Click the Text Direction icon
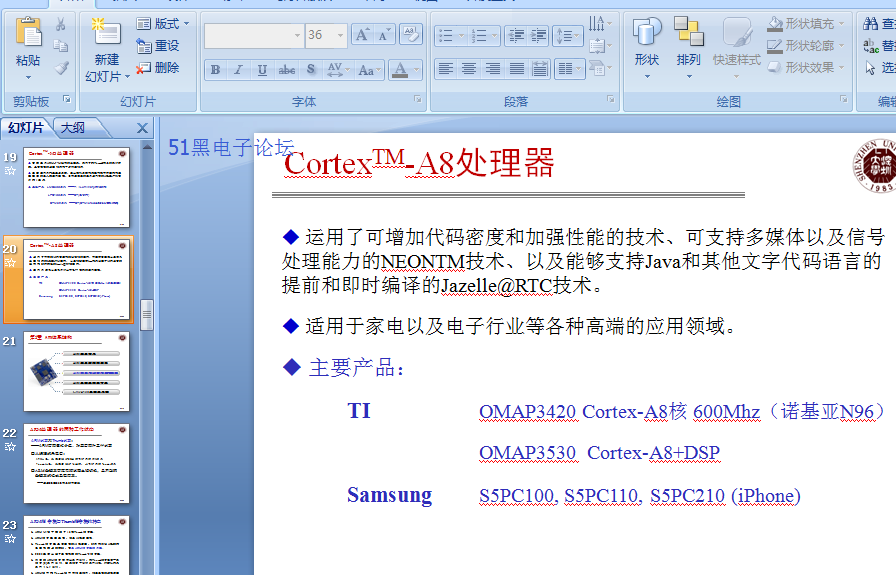The image size is (896, 575). (600, 24)
